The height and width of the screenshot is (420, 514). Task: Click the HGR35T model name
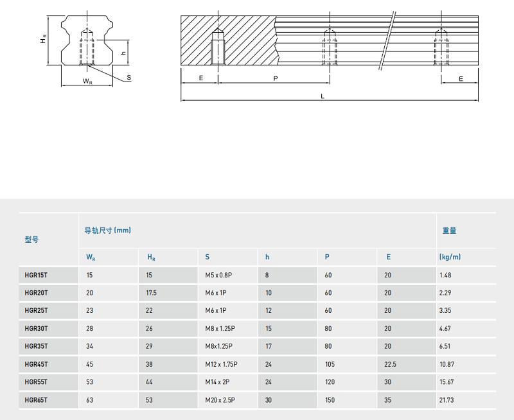tap(36, 346)
